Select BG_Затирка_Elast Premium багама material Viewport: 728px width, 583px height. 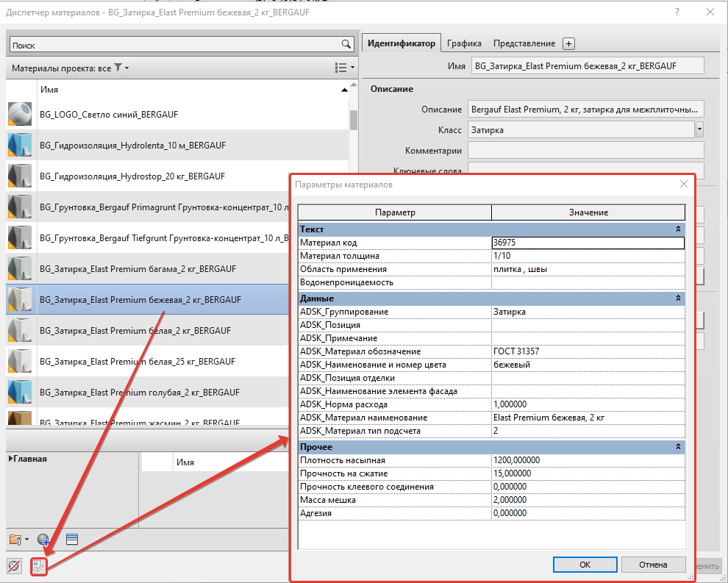click(148, 269)
